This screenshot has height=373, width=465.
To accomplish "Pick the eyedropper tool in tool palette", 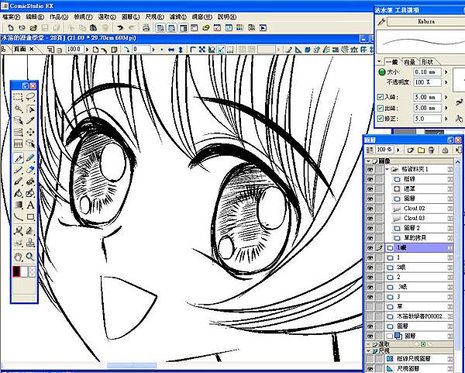I will 30,121.
